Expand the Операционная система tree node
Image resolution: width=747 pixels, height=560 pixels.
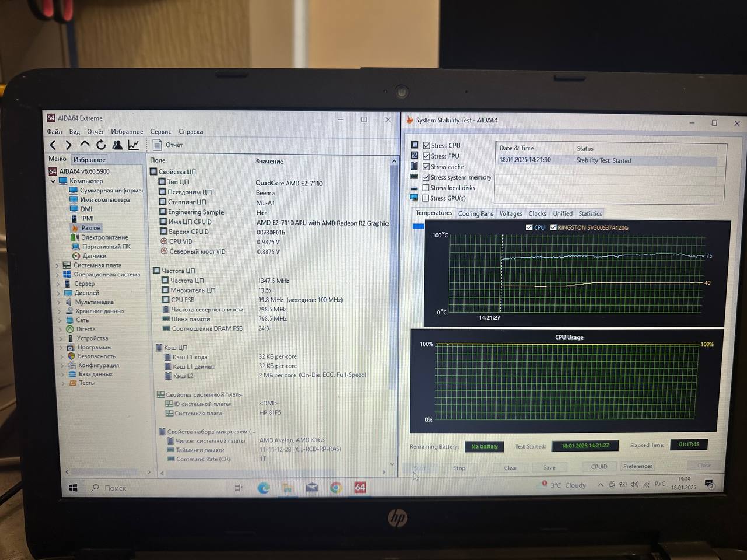58,275
